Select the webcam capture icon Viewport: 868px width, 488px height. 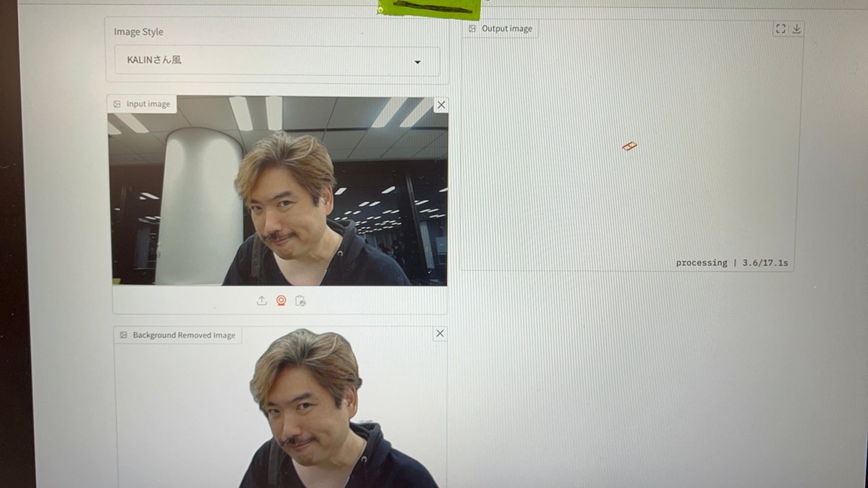(281, 300)
